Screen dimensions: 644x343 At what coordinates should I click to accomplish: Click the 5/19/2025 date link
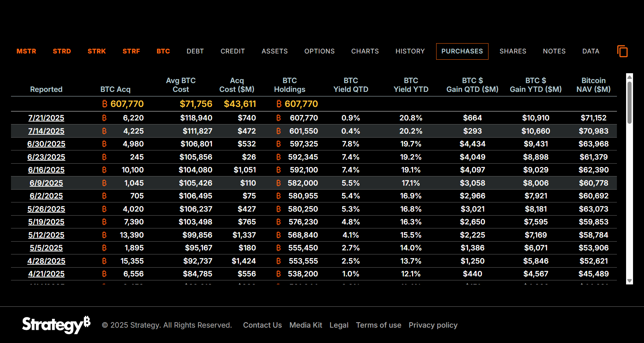pos(46,222)
